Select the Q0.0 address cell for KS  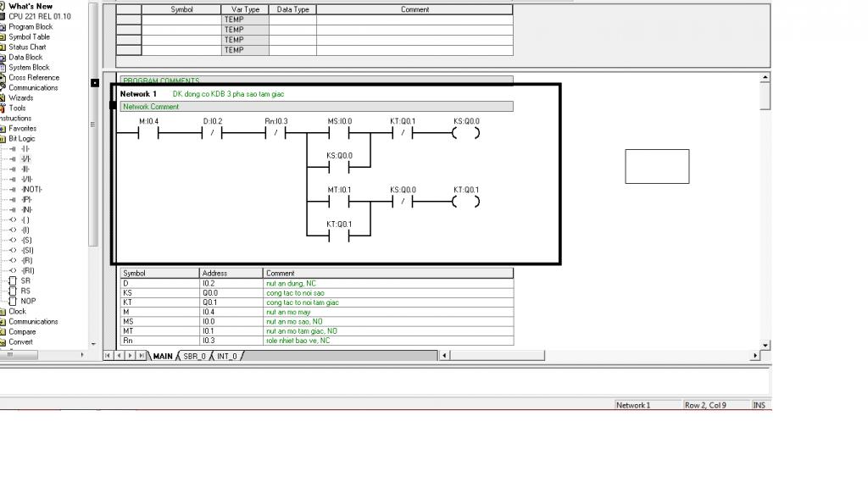[231, 292]
